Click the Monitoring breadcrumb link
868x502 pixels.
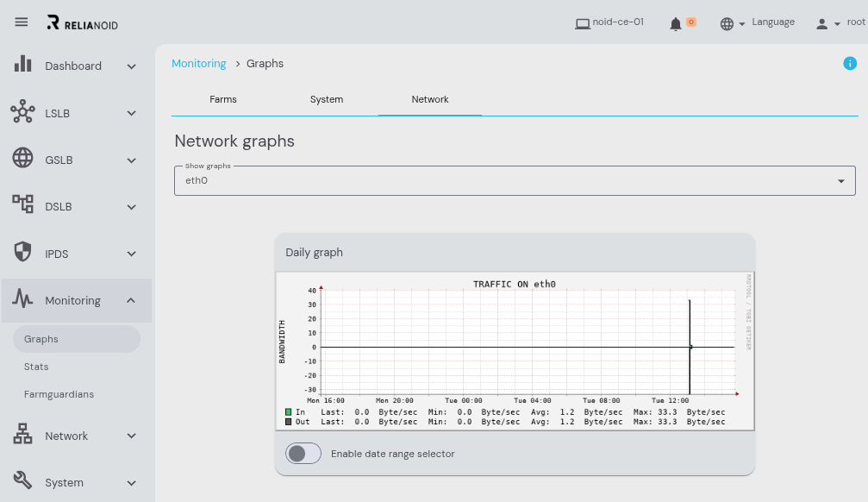pyautogui.click(x=199, y=64)
